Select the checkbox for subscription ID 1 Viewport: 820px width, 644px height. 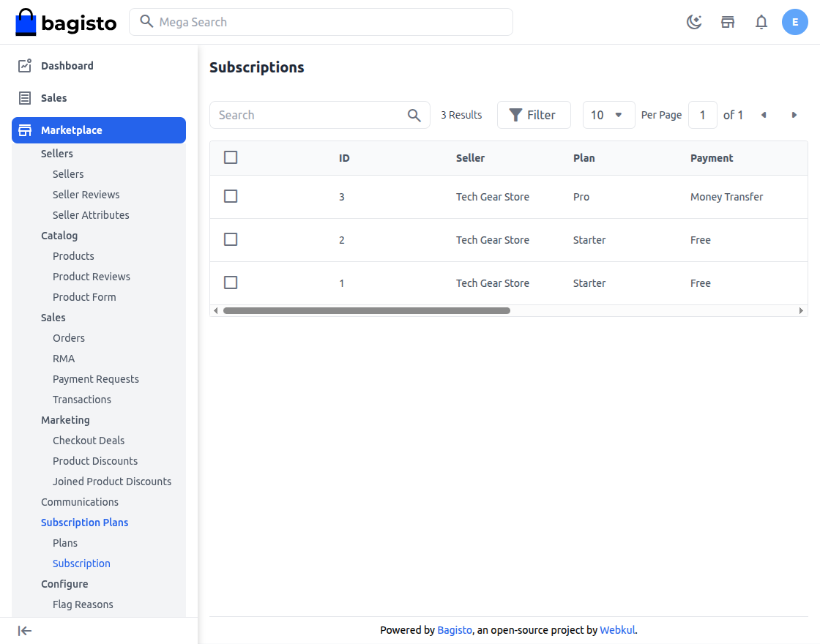(231, 282)
